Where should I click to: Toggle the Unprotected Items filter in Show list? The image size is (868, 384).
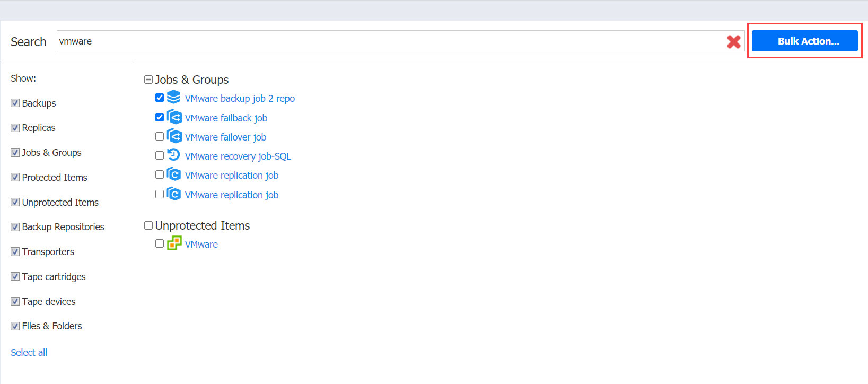pyautogui.click(x=15, y=202)
